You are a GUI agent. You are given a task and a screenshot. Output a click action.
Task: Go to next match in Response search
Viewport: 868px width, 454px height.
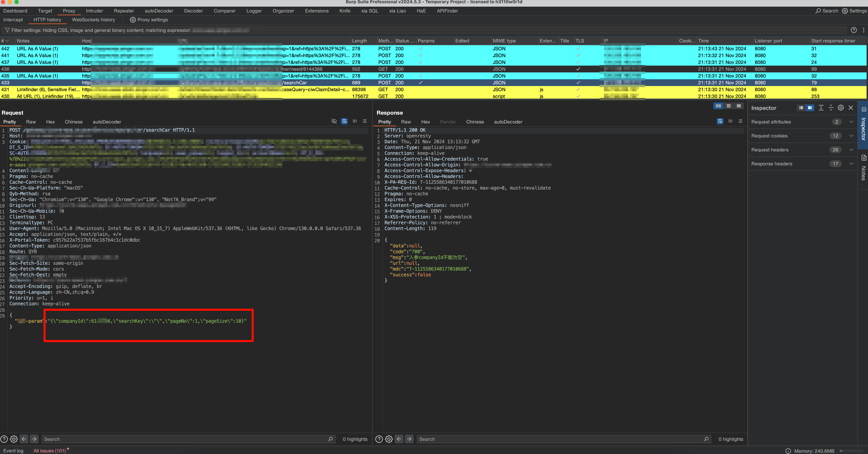tap(409, 439)
